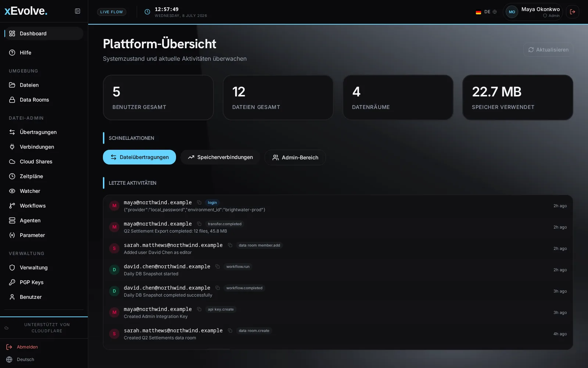Click the workflow.run tag
The height and width of the screenshot is (368, 588).
[x=238, y=267]
